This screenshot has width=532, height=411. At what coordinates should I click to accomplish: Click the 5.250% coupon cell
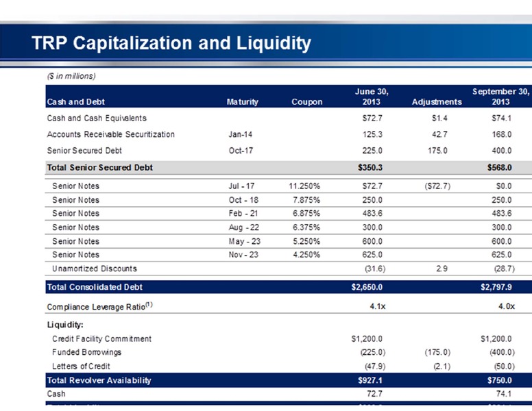306,241
